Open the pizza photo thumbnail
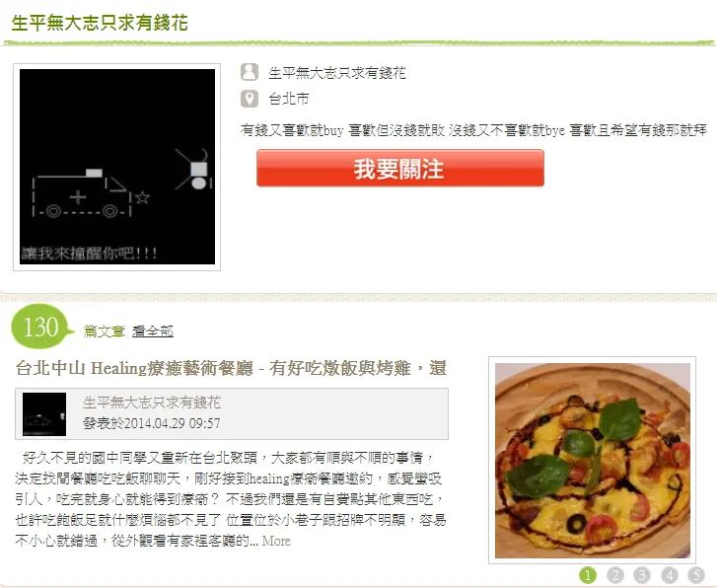Screen dimensions: 717x588 tap(593, 461)
